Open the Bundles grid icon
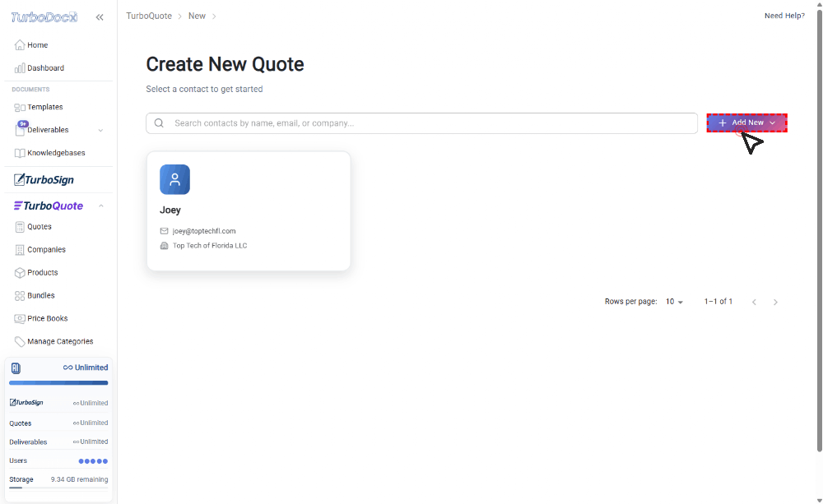Screen dimensions: 823x504 [x=20, y=296]
